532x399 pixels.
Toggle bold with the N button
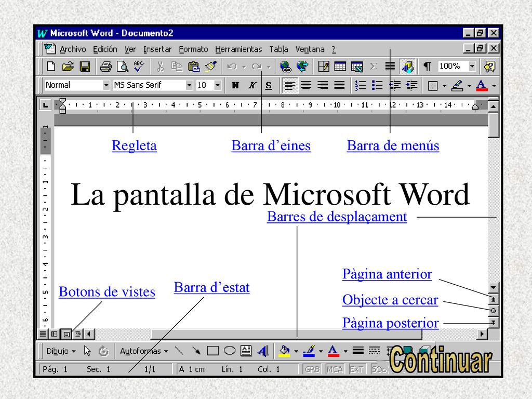235,85
